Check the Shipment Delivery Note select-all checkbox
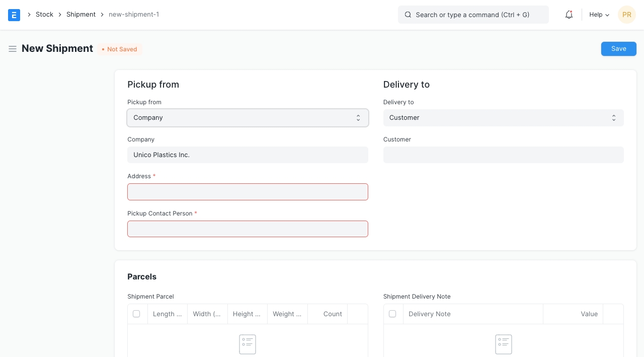The height and width of the screenshot is (357, 644). click(x=392, y=314)
